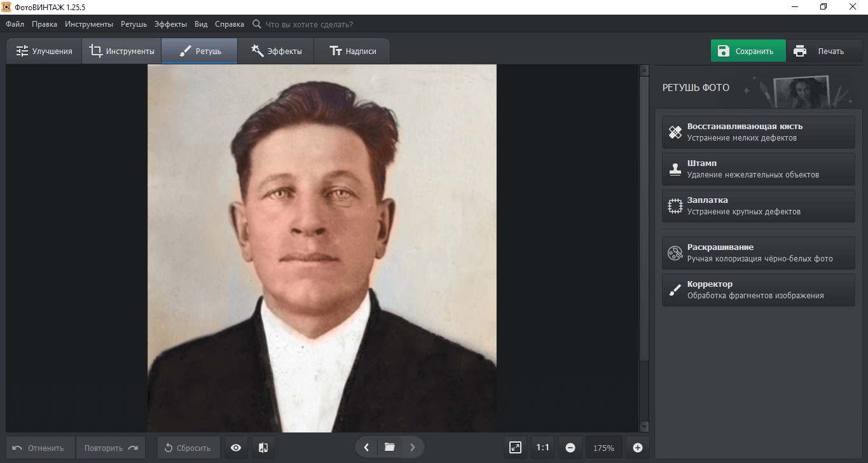The width and height of the screenshot is (868, 463).
Task: Click the green Сохранить button
Action: tap(748, 52)
